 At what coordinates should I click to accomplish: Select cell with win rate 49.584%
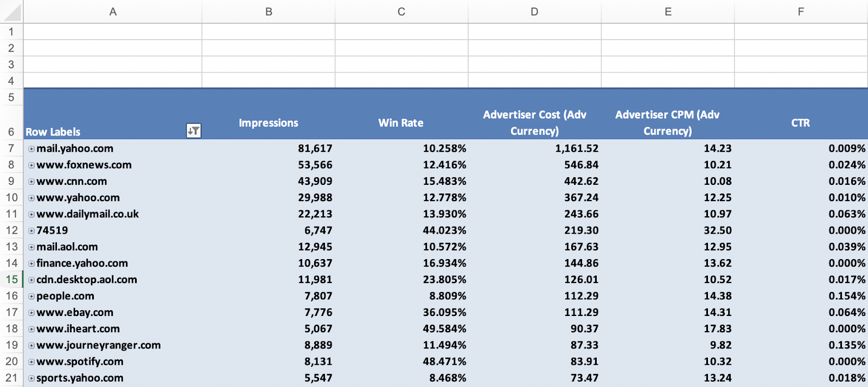click(401, 328)
